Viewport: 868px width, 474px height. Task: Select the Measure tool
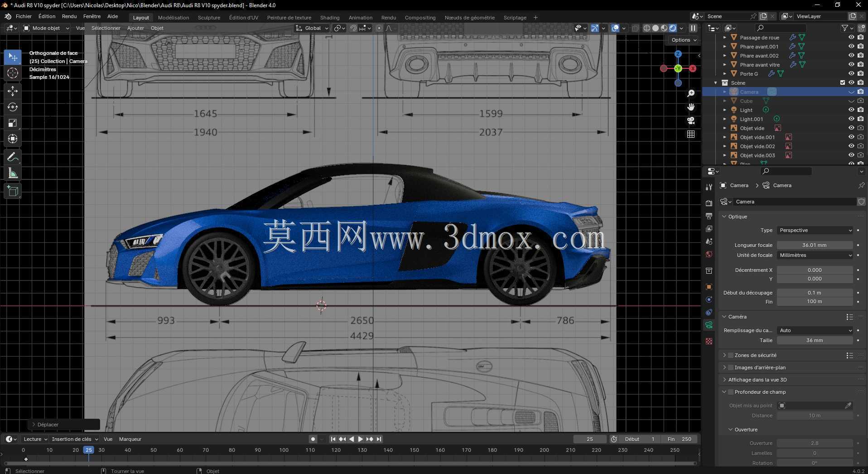tap(13, 173)
